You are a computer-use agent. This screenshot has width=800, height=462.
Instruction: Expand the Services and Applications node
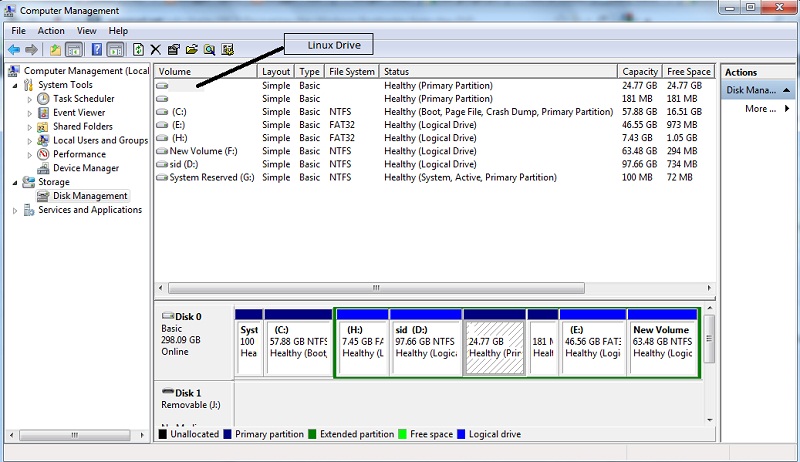click(15, 210)
